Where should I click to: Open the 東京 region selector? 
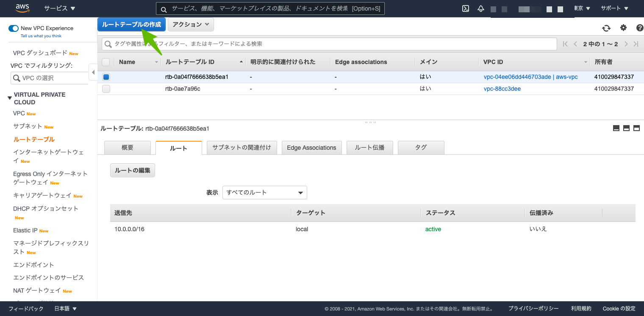[x=582, y=8]
